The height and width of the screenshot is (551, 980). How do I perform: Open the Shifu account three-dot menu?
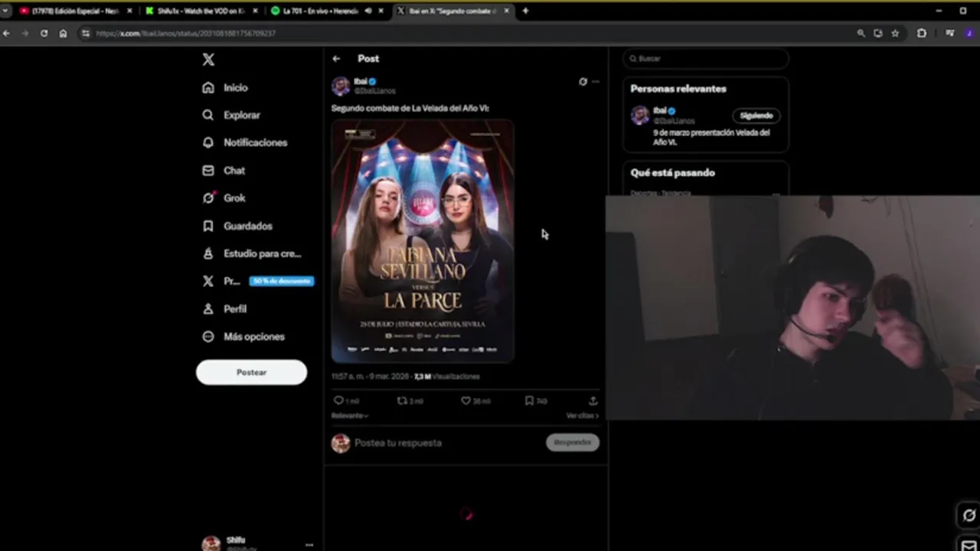(x=309, y=545)
